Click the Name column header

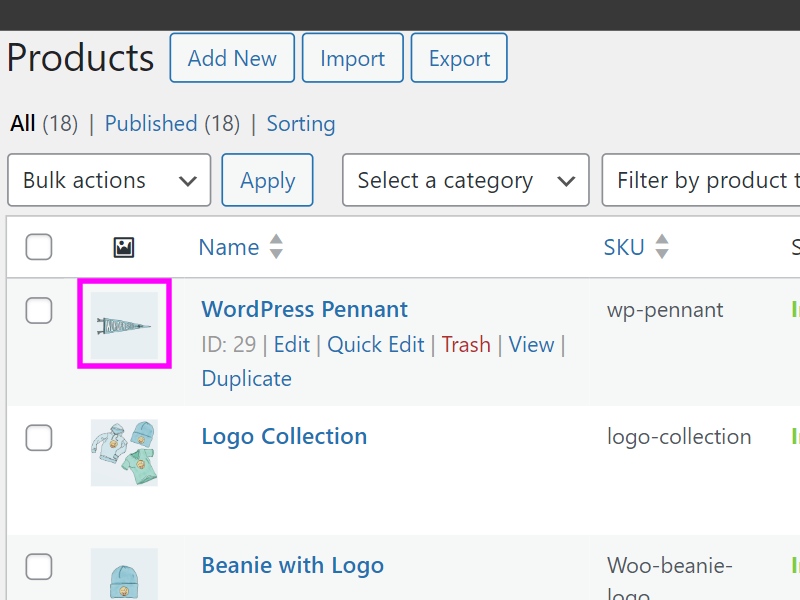click(229, 247)
